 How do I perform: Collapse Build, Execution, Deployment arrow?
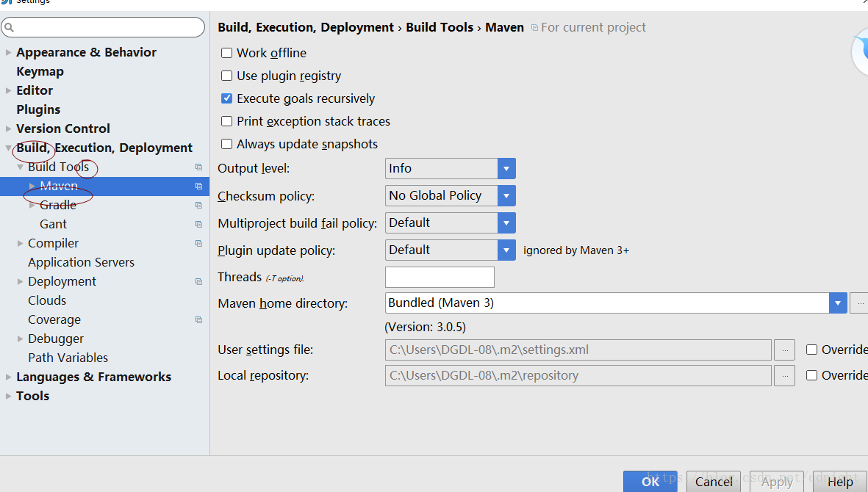pyautogui.click(x=8, y=148)
